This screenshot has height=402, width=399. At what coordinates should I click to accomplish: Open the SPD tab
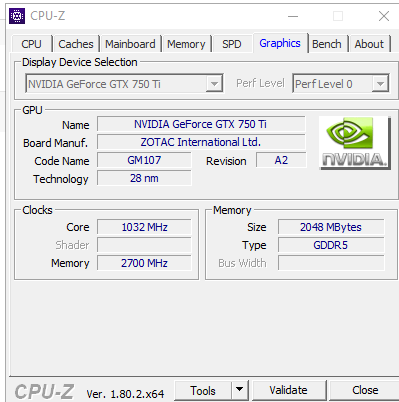(x=232, y=44)
